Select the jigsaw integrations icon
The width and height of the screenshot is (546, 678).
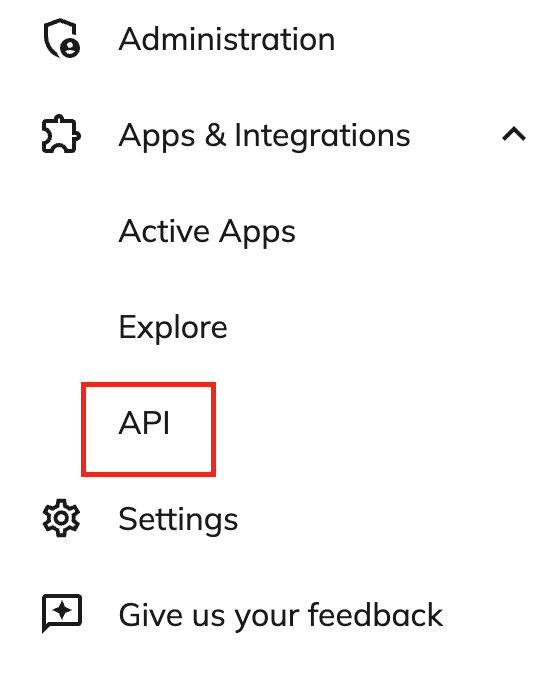61,134
